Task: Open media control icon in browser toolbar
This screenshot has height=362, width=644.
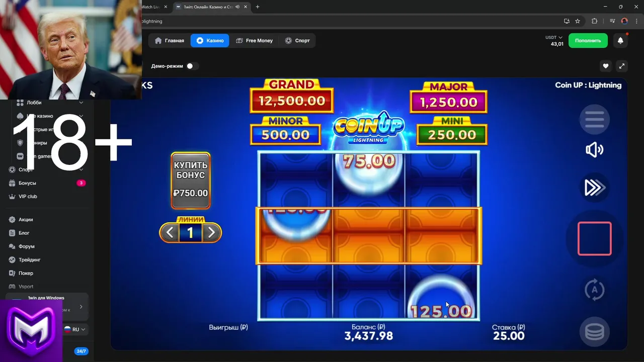Action: (x=612, y=21)
